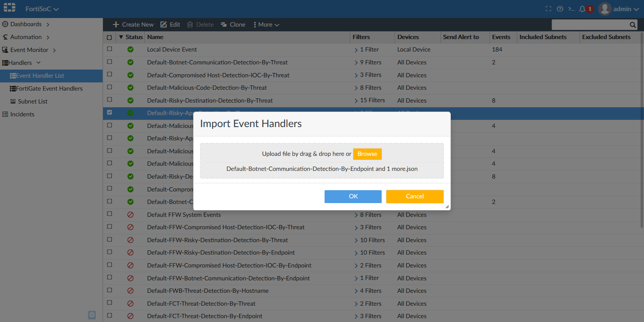The width and height of the screenshot is (644, 322).
Task: Open the help icon in the header
Action: (559, 8)
